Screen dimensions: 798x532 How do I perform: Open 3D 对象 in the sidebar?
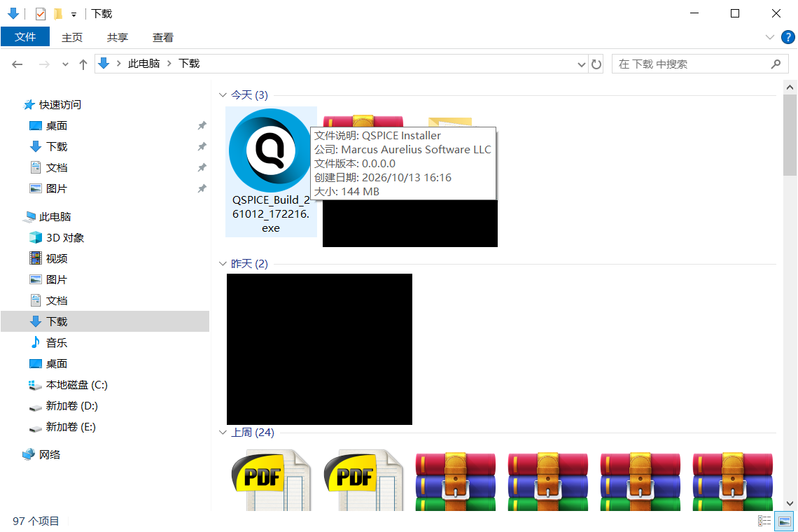tap(57, 238)
